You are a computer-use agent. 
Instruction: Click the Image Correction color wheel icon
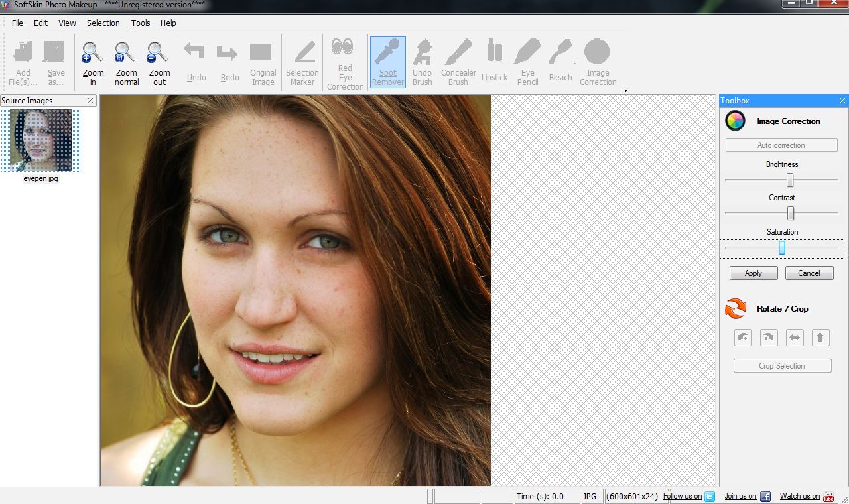tap(735, 121)
